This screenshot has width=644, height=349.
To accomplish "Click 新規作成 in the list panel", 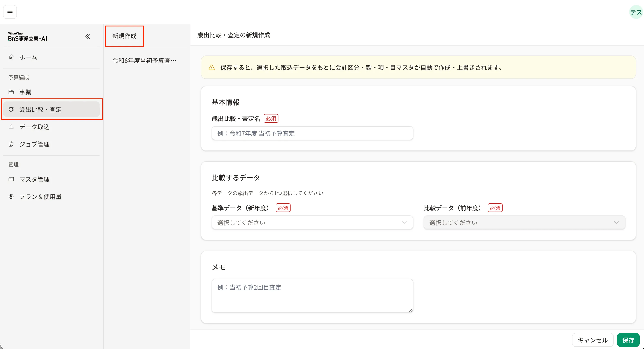I will [124, 36].
